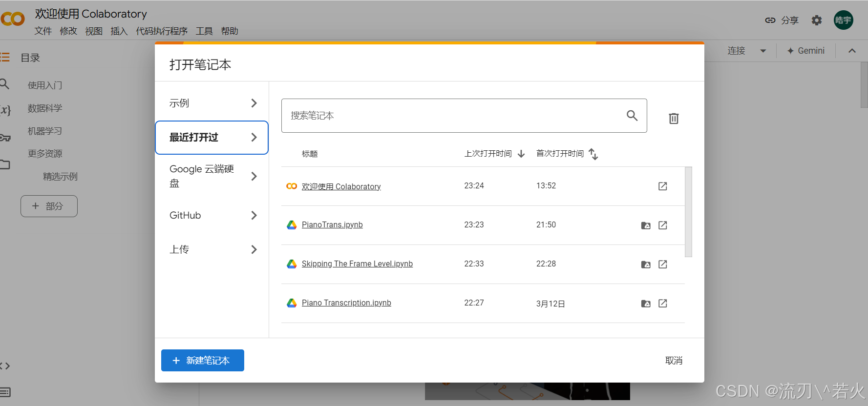
Task: Open Piano Transcription.ipynb in new tab icon
Action: coord(663,303)
